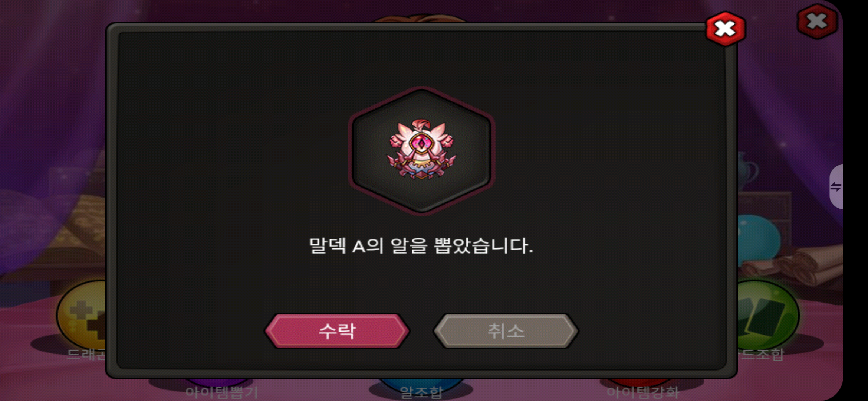
Task: Open the 알조합 egg combine menu
Action: [x=421, y=392]
